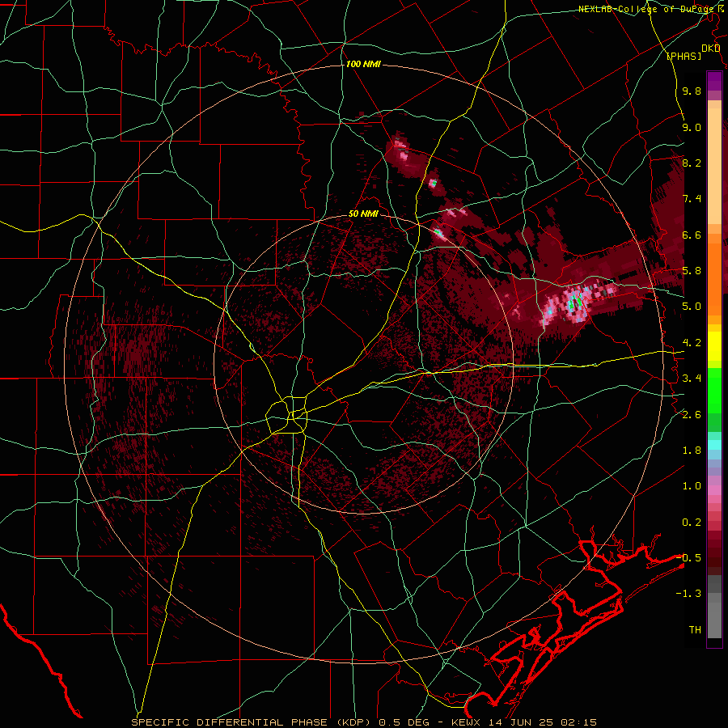
Task: Click the 7.4 value on the color scale
Action: pyautogui.click(x=692, y=199)
